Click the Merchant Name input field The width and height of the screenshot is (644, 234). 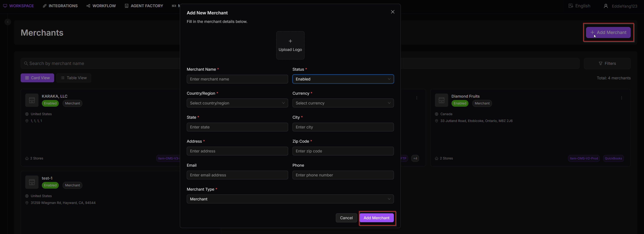[237, 79]
